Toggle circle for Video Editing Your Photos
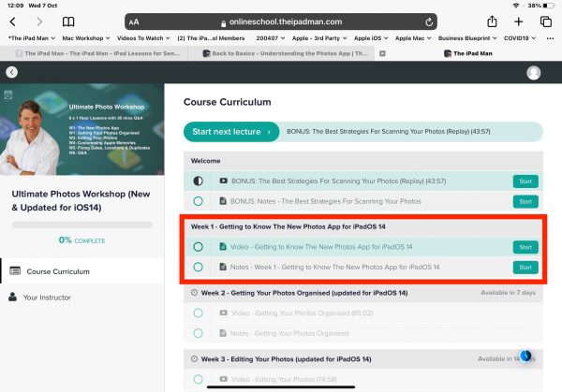This screenshot has height=392, width=562. [x=198, y=379]
